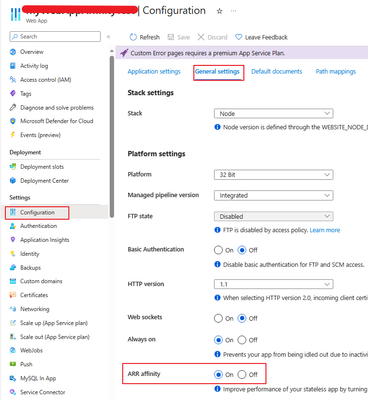Switch to Application settings tab
The image size is (368, 400).
154,71
